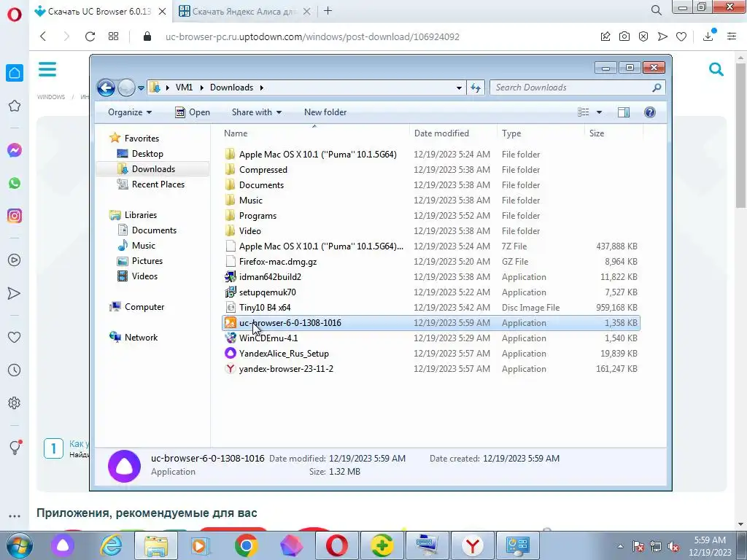Click Explorer refresh button beside address bar
Image resolution: width=747 pixels, height=560 pixels.
[x=476, y=87]
